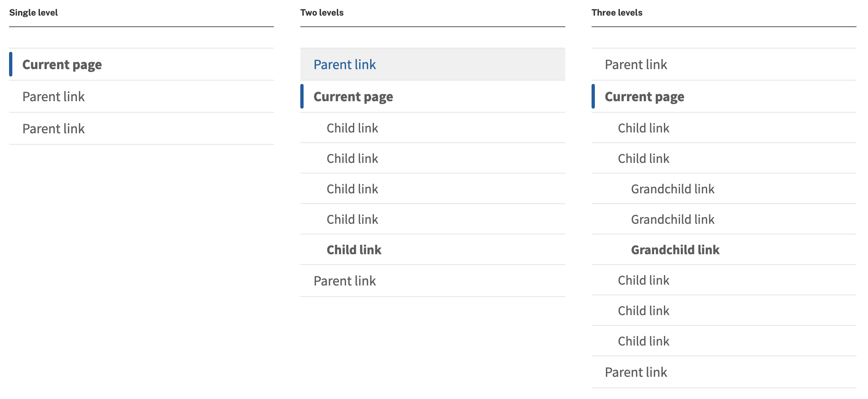Viewport: 868px width, 399px height.
Task: Open the highlighted 'Parent link' in Two levels
Action: point(345,65)
